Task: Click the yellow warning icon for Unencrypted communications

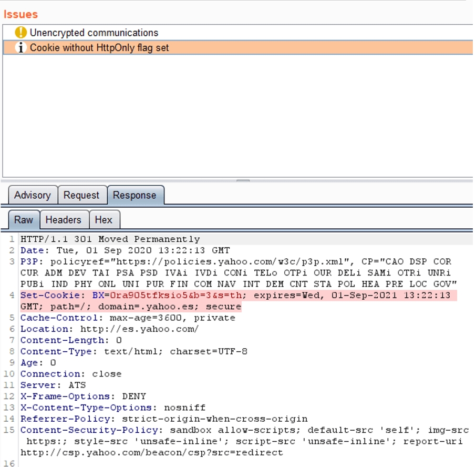Action: (20, 33)
